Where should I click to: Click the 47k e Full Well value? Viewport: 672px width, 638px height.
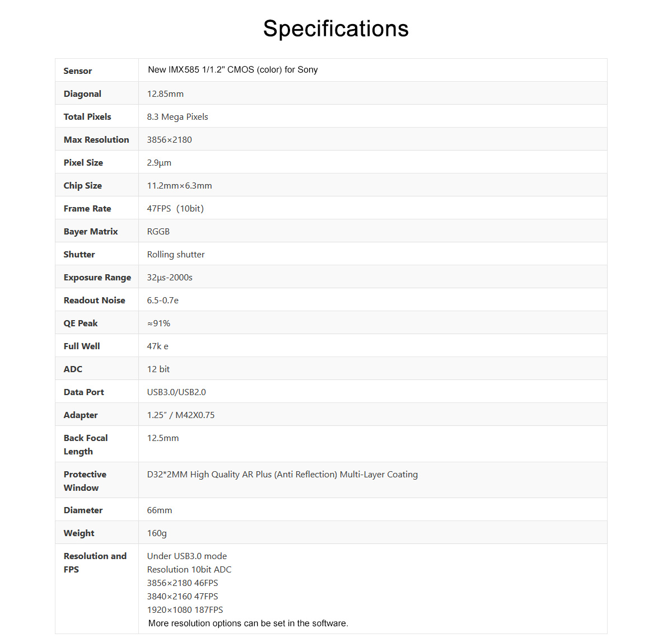pos(158,346)
